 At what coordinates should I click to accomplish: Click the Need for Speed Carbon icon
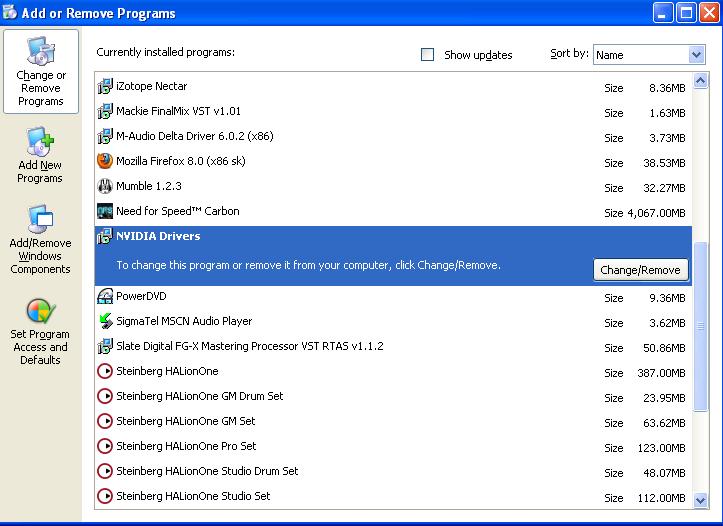pos(105,211)
